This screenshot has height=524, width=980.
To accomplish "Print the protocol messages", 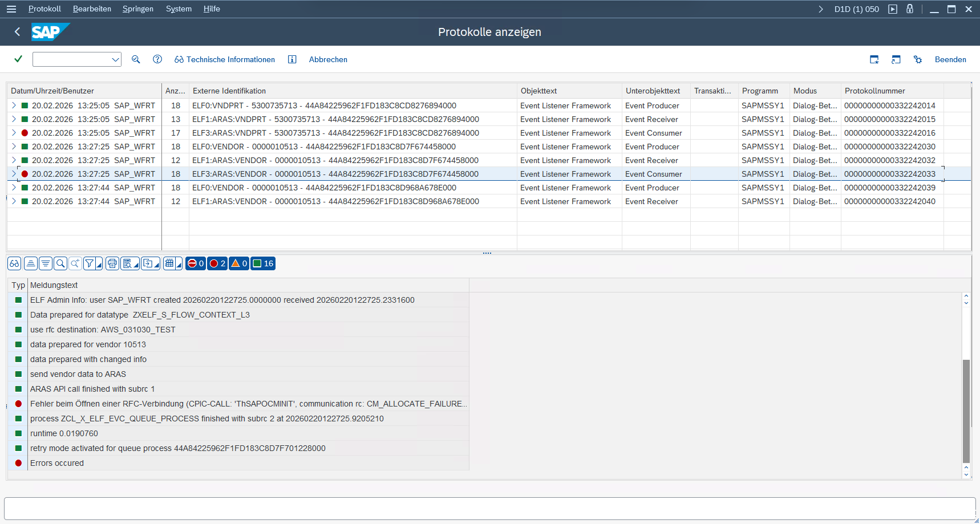I will 112,263.
